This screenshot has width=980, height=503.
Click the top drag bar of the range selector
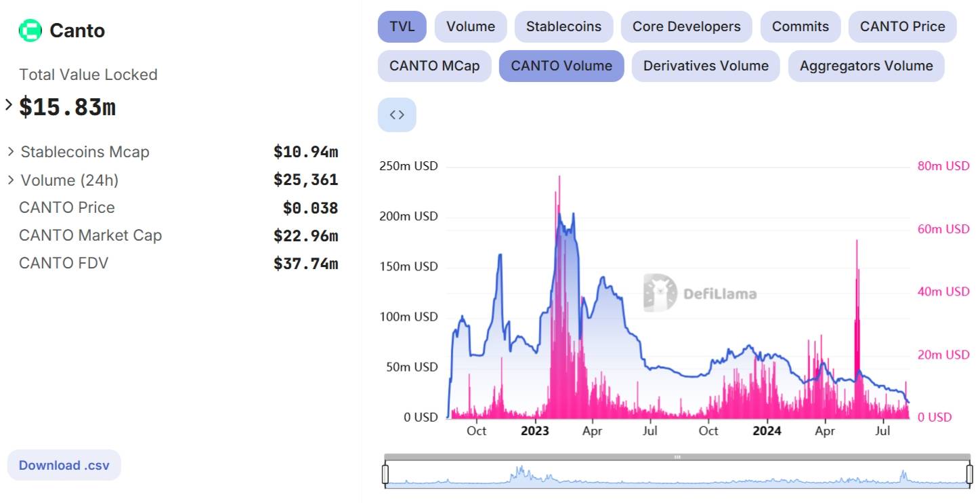[677, 457]
